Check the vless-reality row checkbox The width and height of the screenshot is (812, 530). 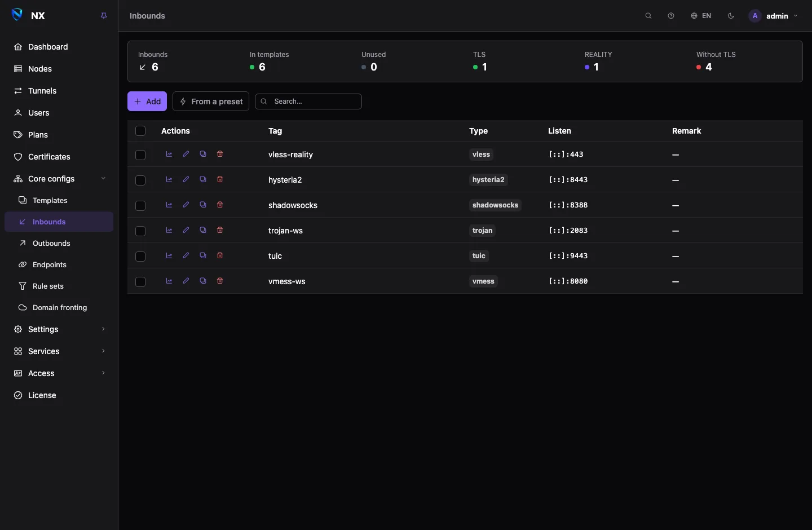pos(140,154)
